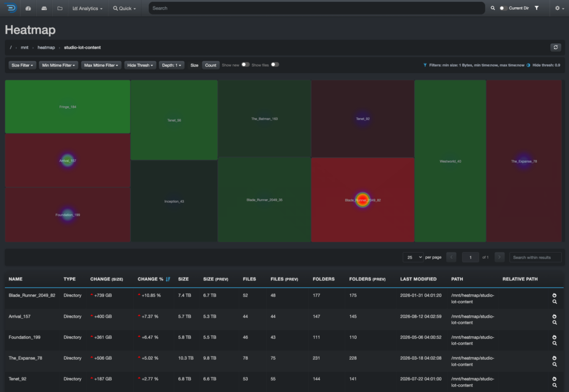The width and height of the screenshot is (569, 392).
Task: Click the sort icon next to CHANGE %
Action: [168, 279]
